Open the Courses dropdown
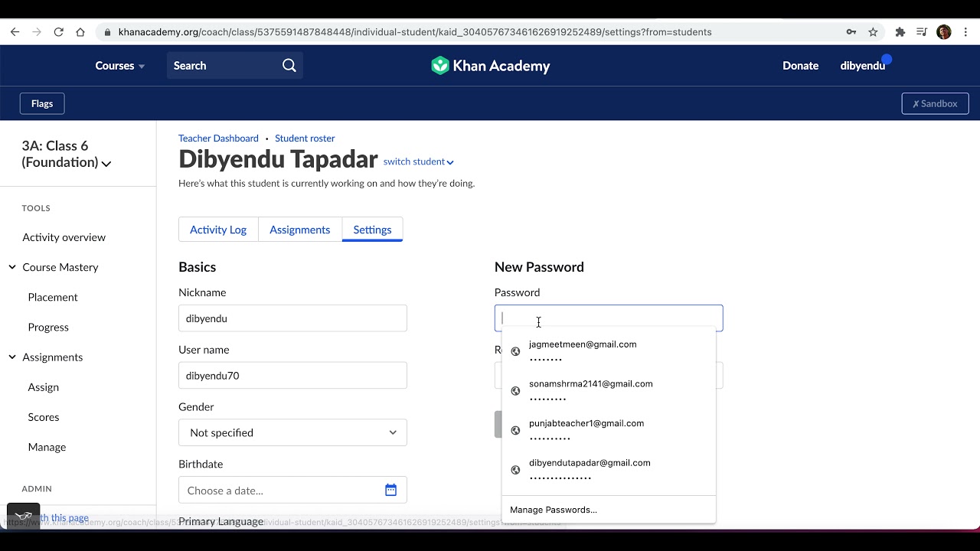The height and width of the screenshot is (551, 980). pyautogui.click(x=120, y=66)
